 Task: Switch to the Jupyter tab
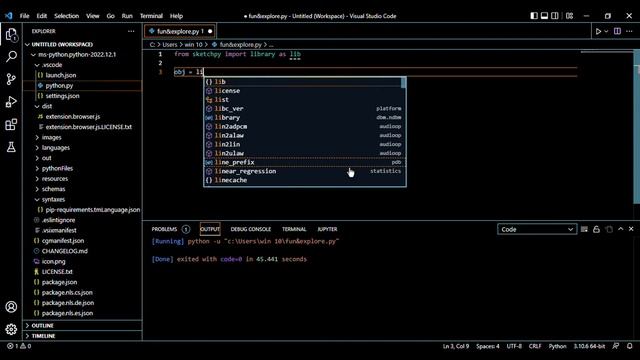coord(327,229)
